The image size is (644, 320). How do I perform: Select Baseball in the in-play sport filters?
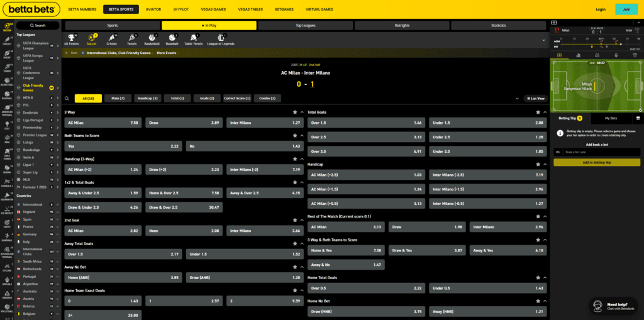click(x=172, y=39)
